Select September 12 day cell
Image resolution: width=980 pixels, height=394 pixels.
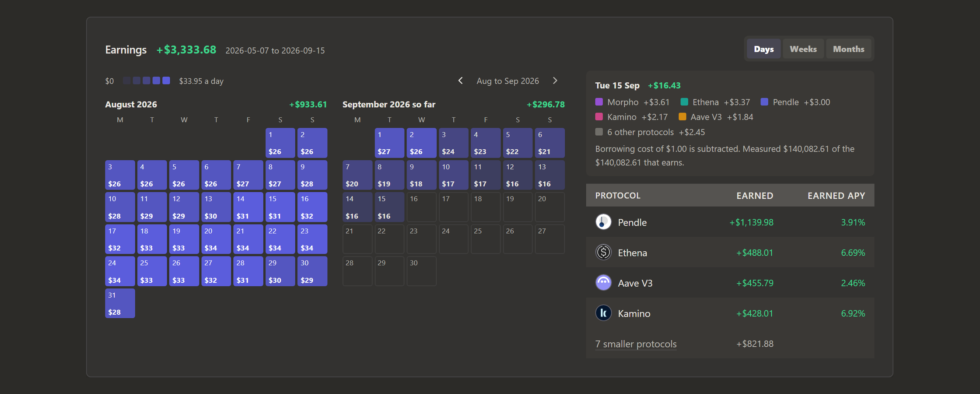click(x=518, y=175)
